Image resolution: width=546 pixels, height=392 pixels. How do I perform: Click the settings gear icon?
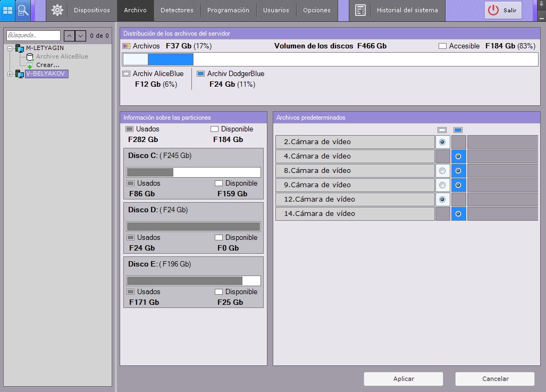(x=57, y=10)
